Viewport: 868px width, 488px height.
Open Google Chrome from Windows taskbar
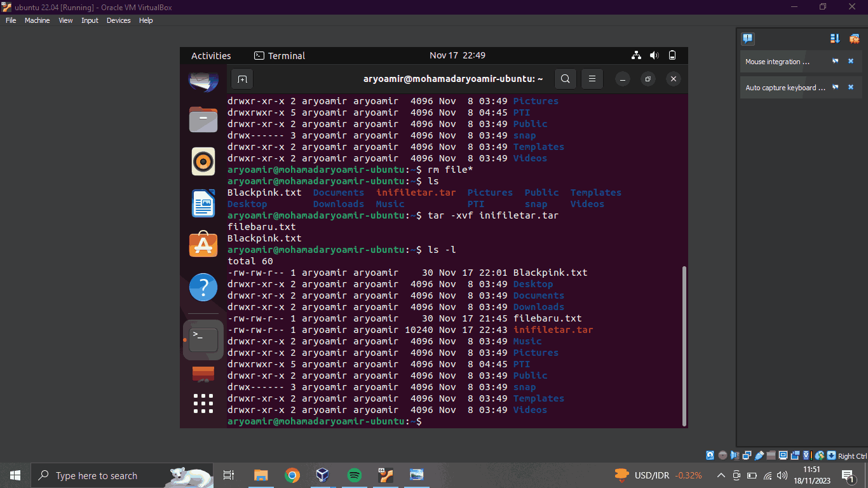click(292, 475)
